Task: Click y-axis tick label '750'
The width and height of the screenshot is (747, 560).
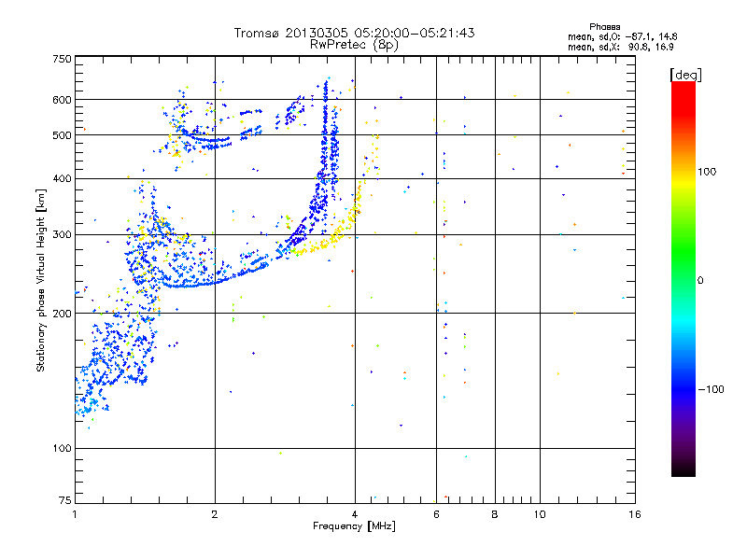Action: [x=62, y=59]
